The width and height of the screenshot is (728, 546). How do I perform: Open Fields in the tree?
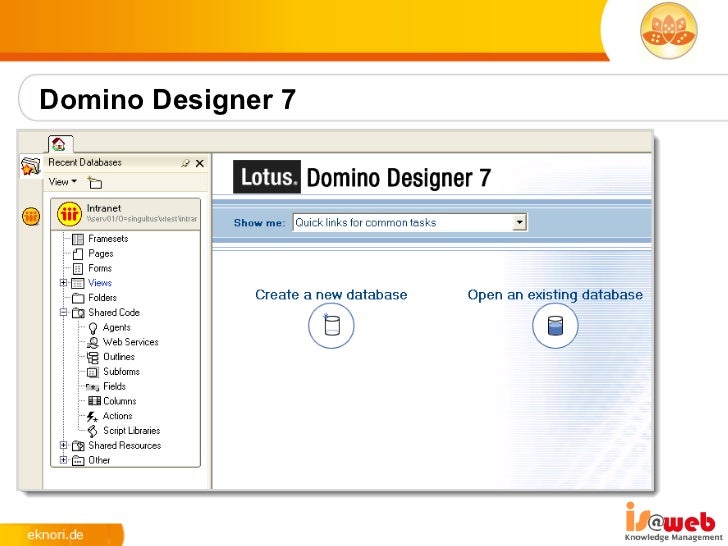click(114, 386)
